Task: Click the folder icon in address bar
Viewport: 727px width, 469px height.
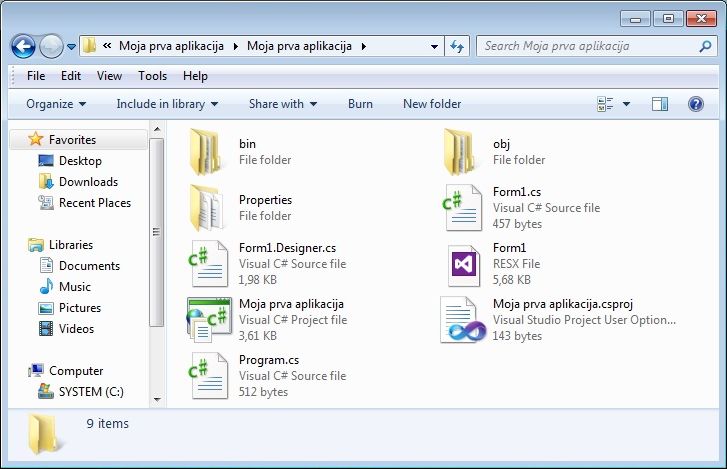Action: (89, 46)
